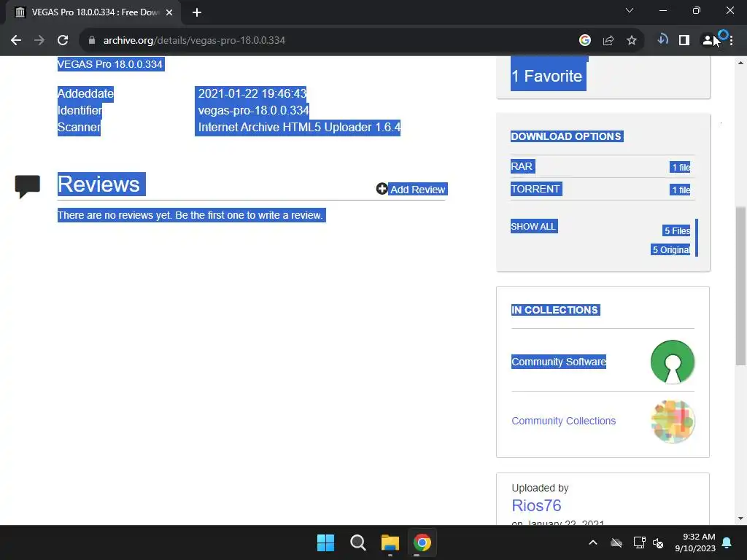The width and height of the screenshot is (747, 560).
Task: Click the Reviews speech bubble icon
Action: coord(28,186)
